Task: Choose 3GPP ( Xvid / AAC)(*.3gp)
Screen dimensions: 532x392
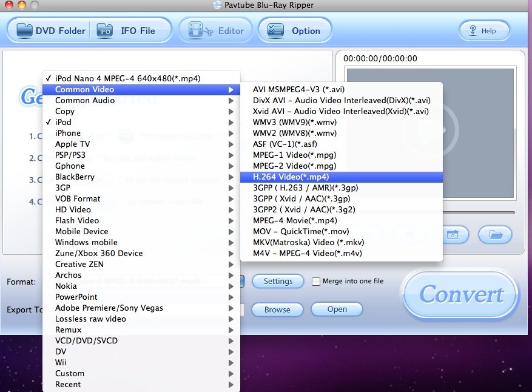Action: 342,199
